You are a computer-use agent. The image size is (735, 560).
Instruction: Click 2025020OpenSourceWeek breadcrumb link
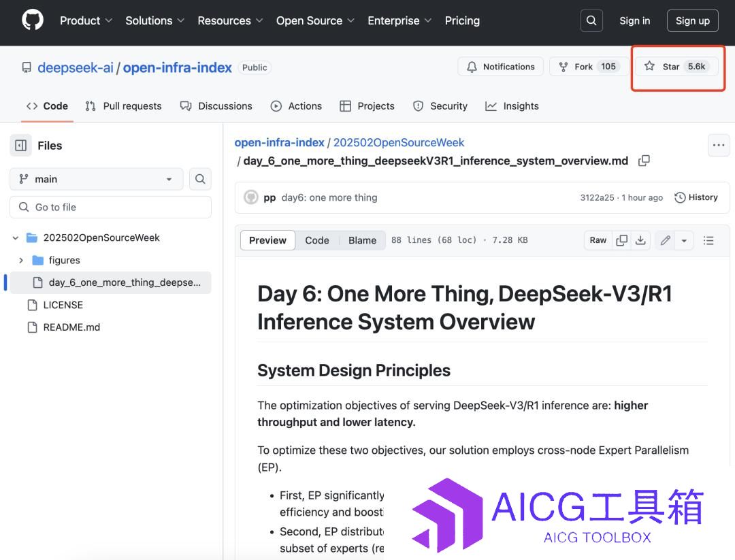(398, 142)
